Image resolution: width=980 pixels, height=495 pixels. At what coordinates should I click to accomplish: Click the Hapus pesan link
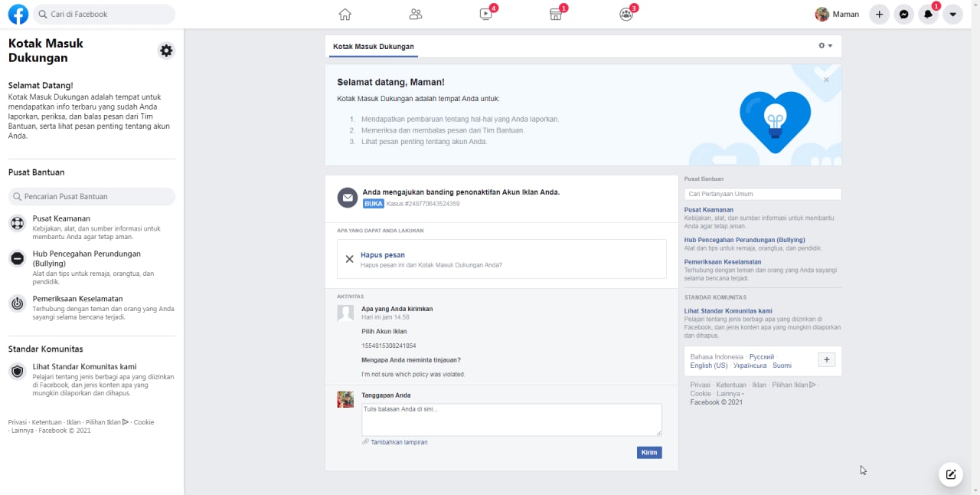click(383, 255)
